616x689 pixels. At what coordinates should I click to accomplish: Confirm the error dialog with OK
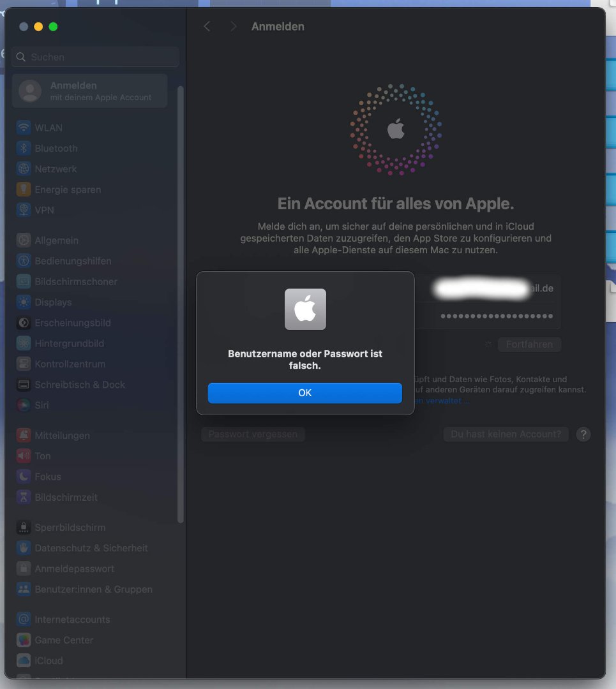pyautogui.click(x=304, y=393)
